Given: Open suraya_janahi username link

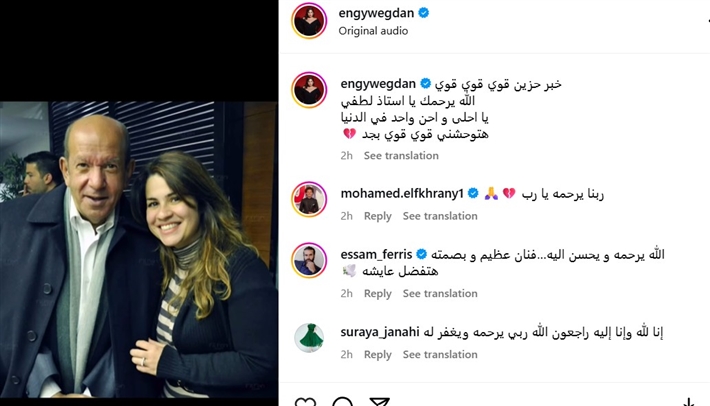Looking at the screenshot, I should 380,332.
